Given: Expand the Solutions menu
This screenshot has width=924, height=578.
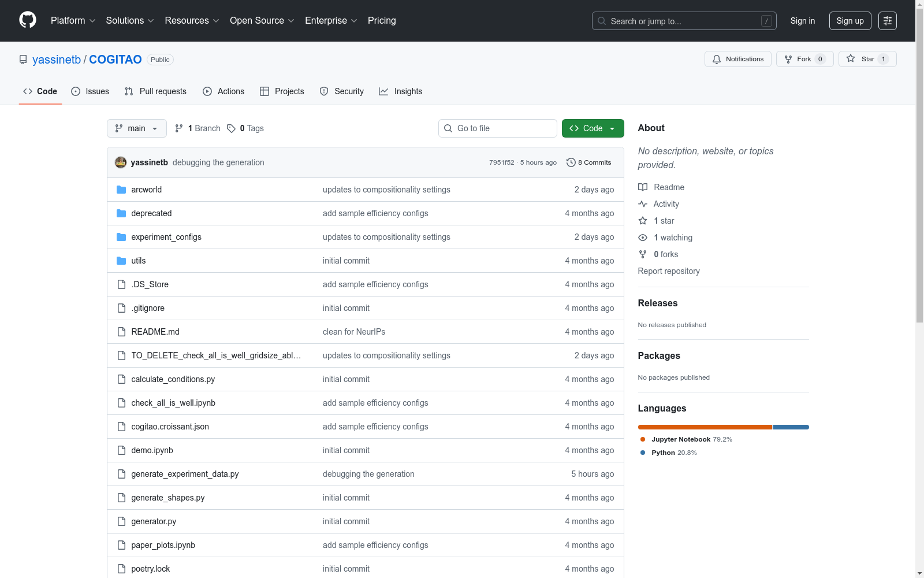Looking at the screenshot, I should pos(130,21).
